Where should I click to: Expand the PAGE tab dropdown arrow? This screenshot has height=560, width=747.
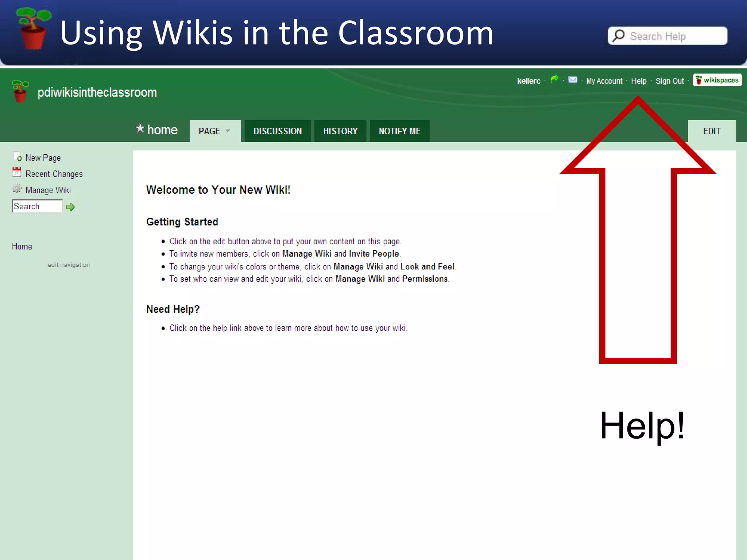[228, 131]
